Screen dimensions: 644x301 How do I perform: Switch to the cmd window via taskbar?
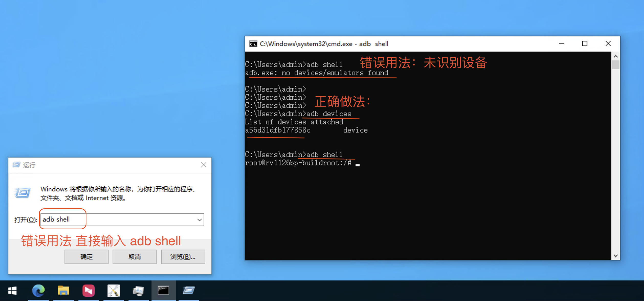click(x=163, y=291)
